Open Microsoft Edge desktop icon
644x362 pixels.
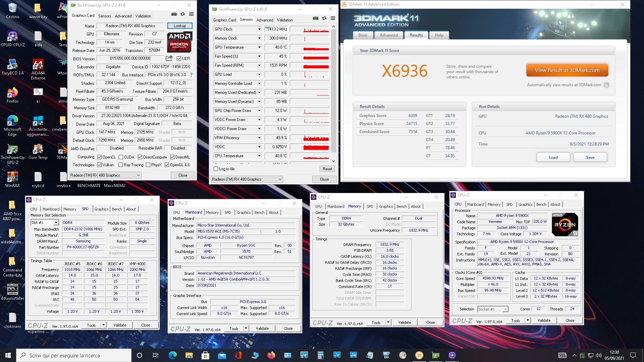click(x=12, y=126)
